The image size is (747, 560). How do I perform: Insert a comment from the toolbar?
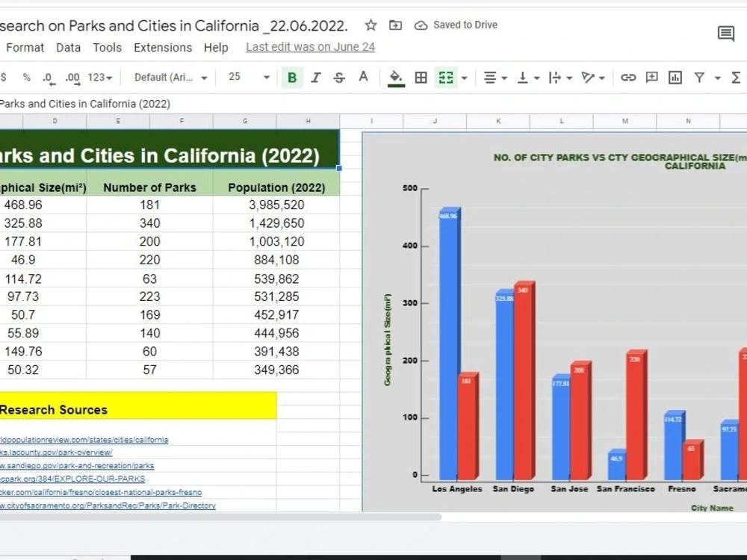pyautogui.click(x=651, y=77)
